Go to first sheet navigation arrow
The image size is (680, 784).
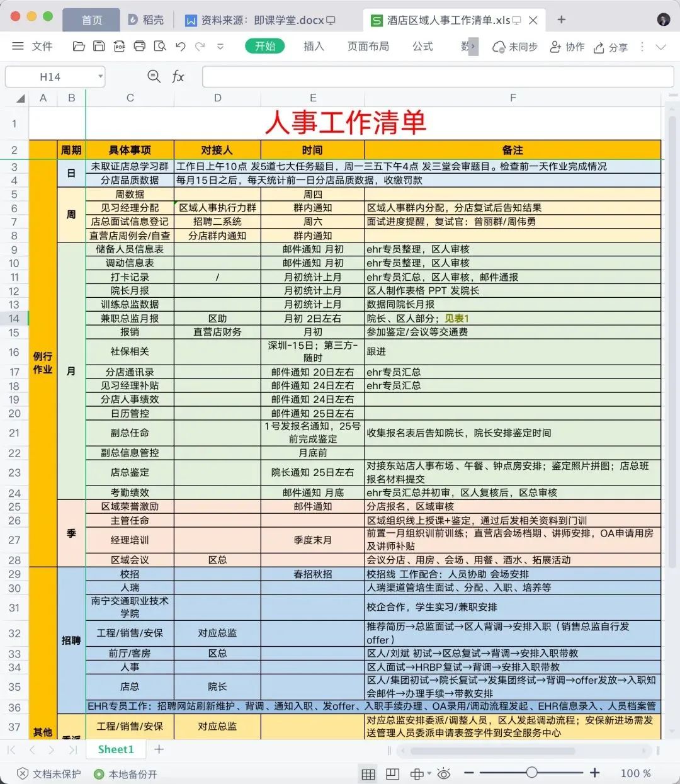pos(11,749)
